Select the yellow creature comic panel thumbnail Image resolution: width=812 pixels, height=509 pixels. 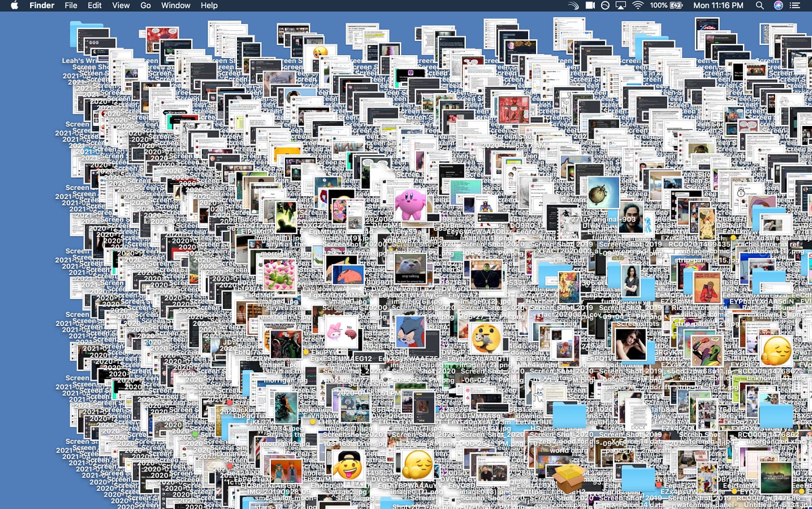(707, 224)
